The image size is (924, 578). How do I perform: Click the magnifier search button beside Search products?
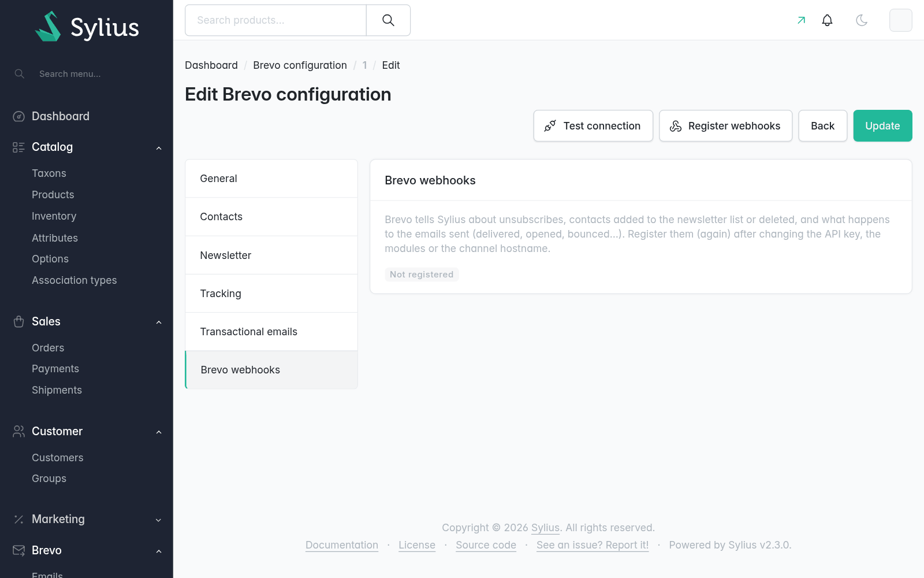pos(388,20)
